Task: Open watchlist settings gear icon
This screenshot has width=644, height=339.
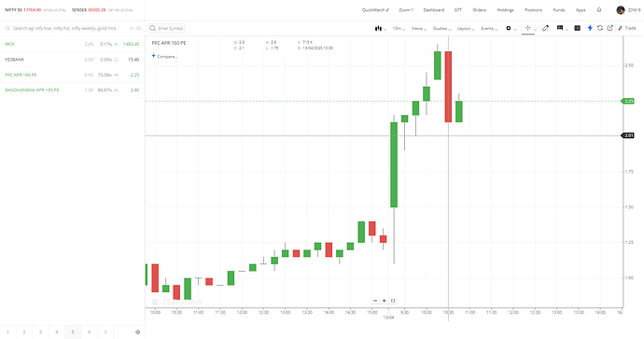Action: pyautogui.click(x=137, y=332)
